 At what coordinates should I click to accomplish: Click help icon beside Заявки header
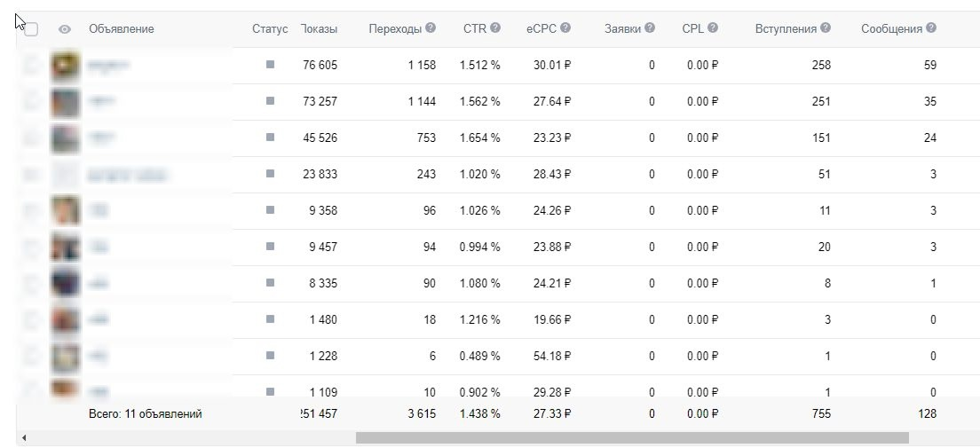[650, 28]
